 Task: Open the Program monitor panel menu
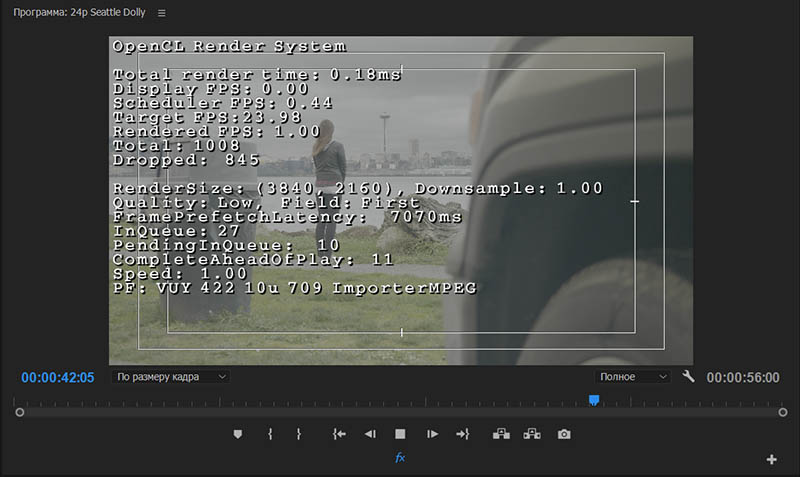pyautogui.click(x=162, y=13)
